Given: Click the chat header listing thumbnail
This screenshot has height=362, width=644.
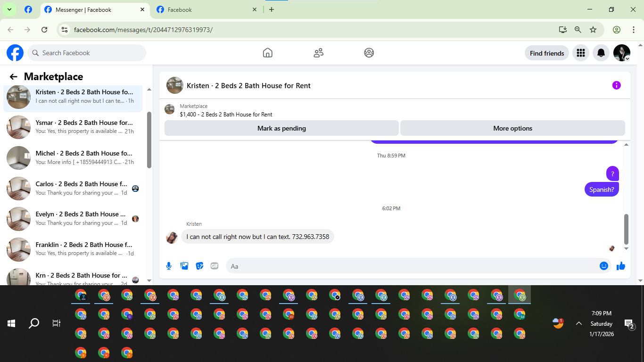Looking at the screenshot, I should tap(175, 85).
